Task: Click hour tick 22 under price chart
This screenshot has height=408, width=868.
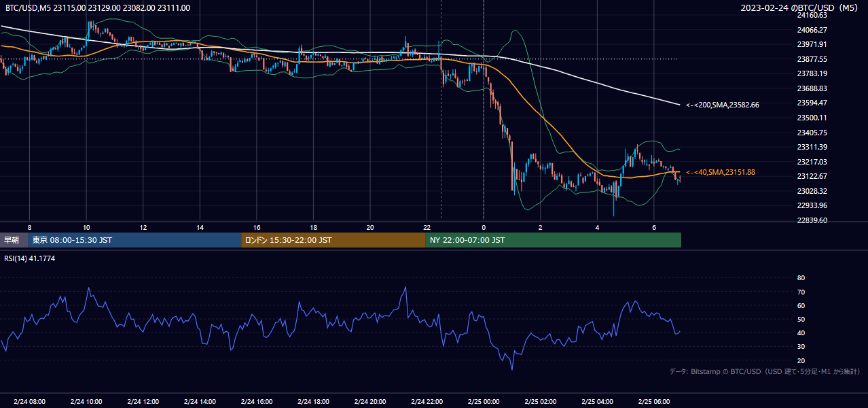Action: coord(427,227)
